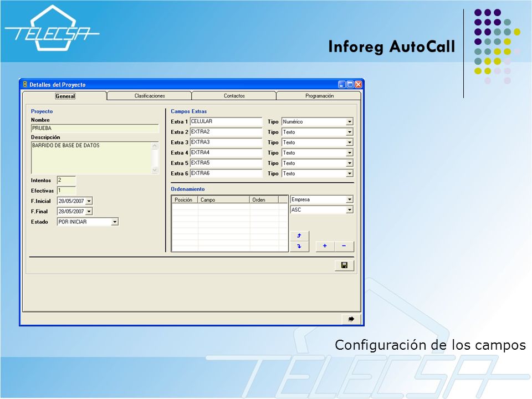Click the Extra 4 field with EXTRA4
Viewport: 532px width, 399px height.
pos(226,152)
